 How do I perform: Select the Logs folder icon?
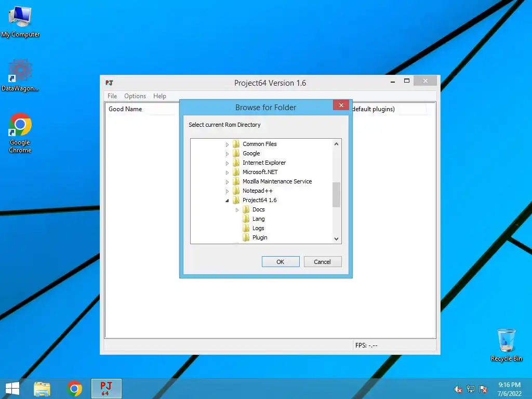(x=246, y=228)
